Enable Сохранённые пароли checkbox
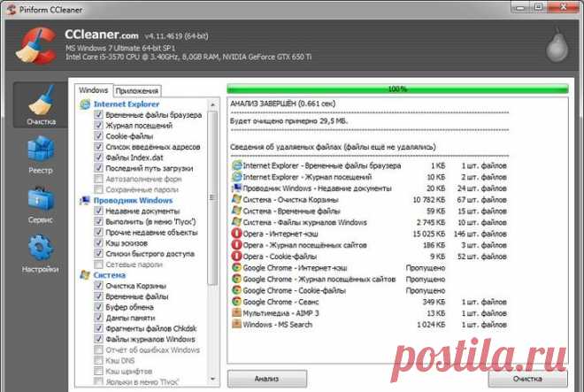The height and width of the screenshot is (392, 584). click(x=98, y=189)
